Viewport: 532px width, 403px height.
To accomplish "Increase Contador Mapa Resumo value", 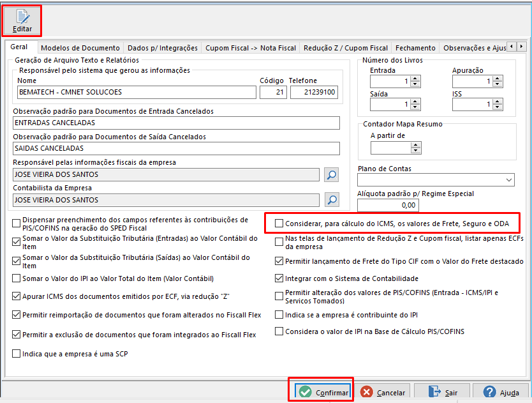I will 416,145.
